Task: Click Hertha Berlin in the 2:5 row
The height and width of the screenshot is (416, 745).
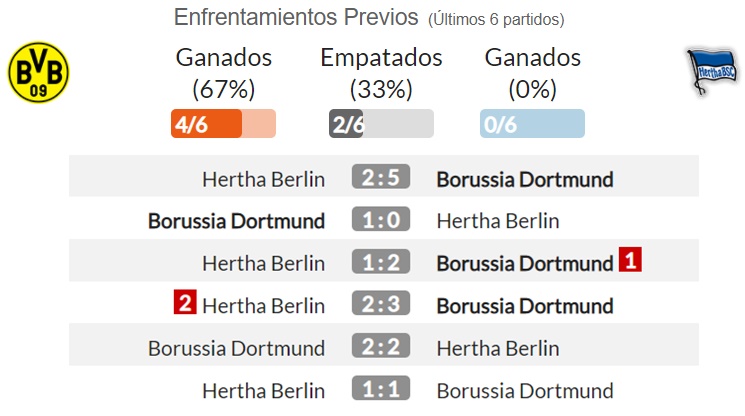Action: 264,180
